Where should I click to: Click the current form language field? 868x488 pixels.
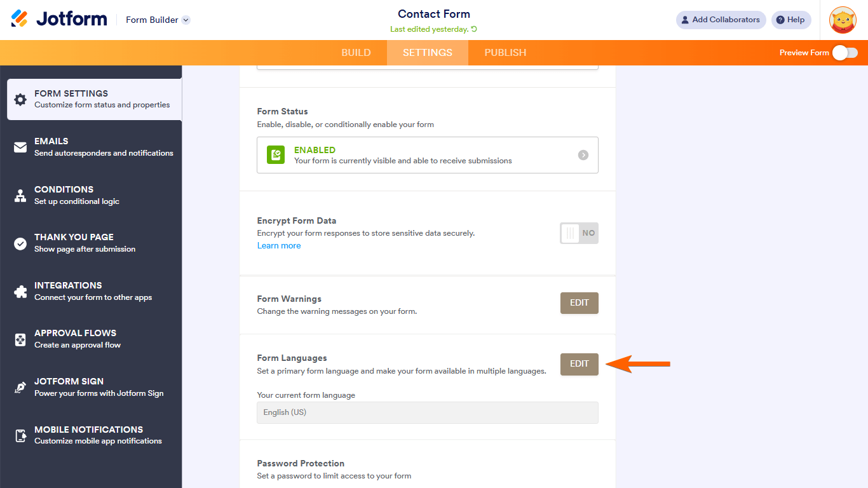[427, 412]
